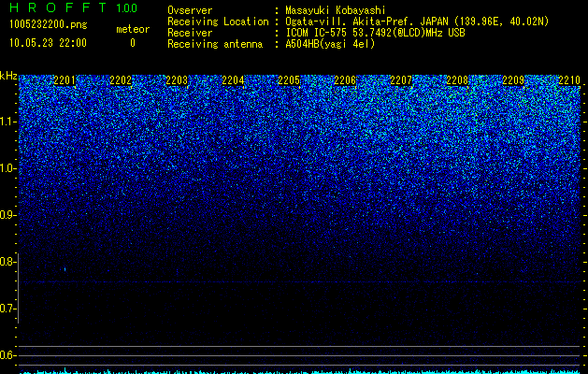Click the 0.7 frequency axis label

8,309
